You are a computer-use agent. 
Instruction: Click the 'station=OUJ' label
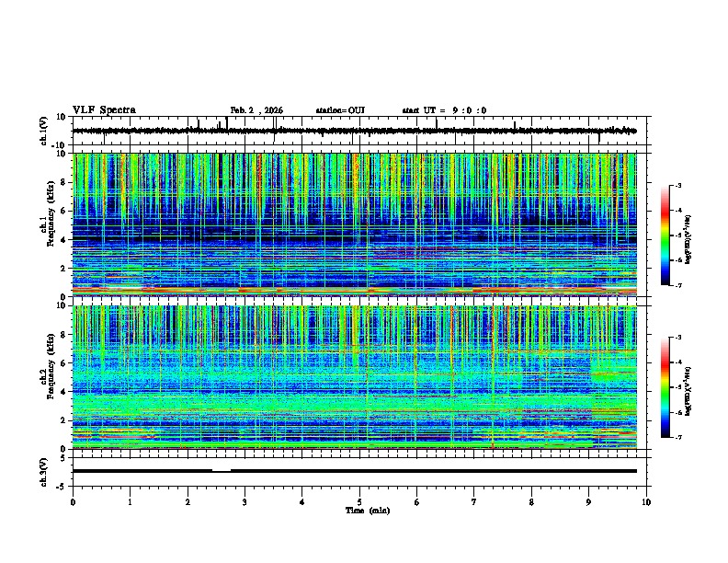(340, 110)
